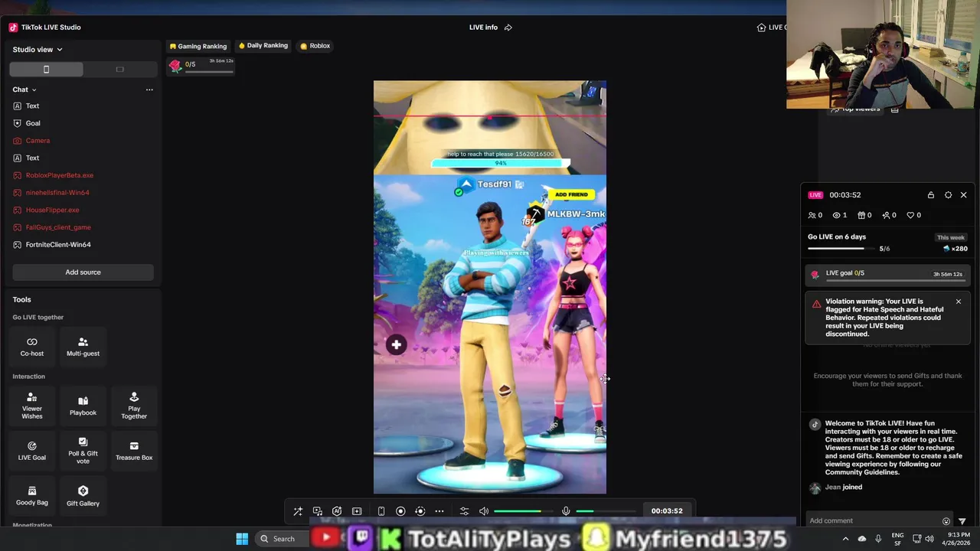Open the audio mixer sliders icon

(x=464, y=511)
